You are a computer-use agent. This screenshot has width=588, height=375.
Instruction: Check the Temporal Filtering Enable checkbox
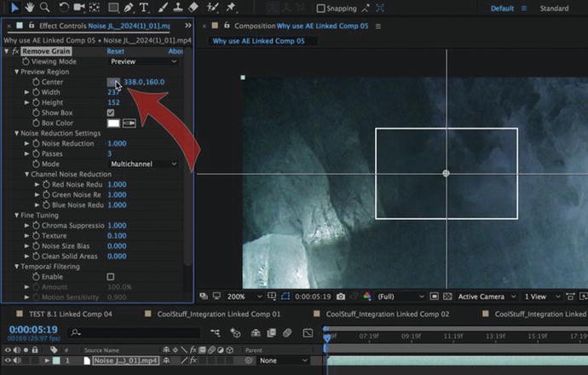point(111,277)
